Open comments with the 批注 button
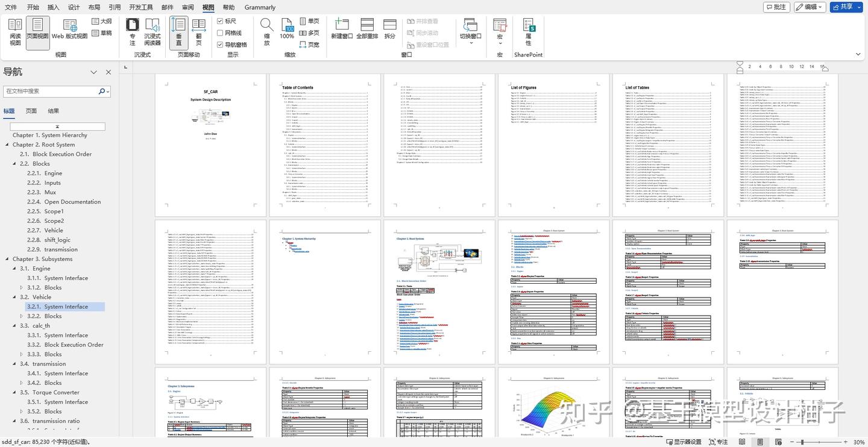 point(775,7)
